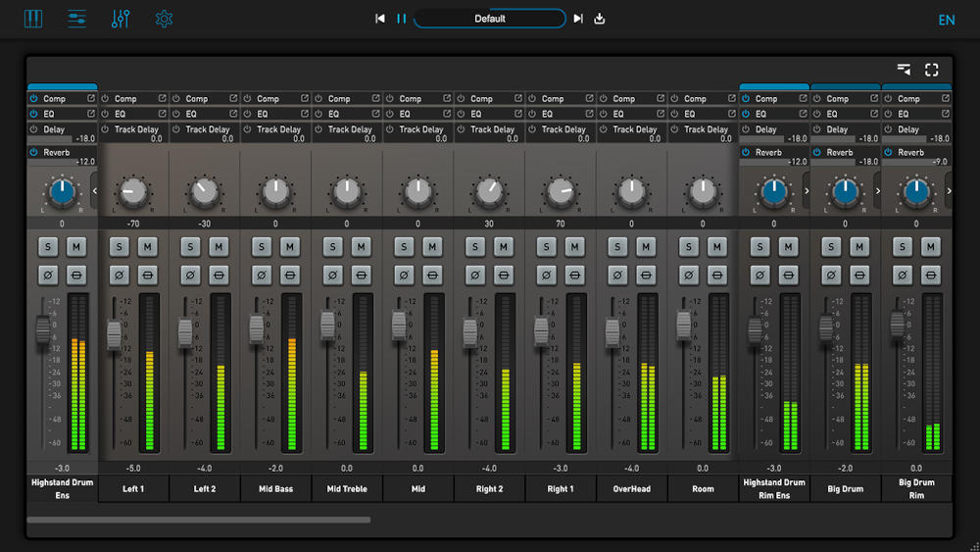Viewport: 980px width, 552px height.
Task: Expand the Big Drum channel arrow
Action: tap(877, 191)
